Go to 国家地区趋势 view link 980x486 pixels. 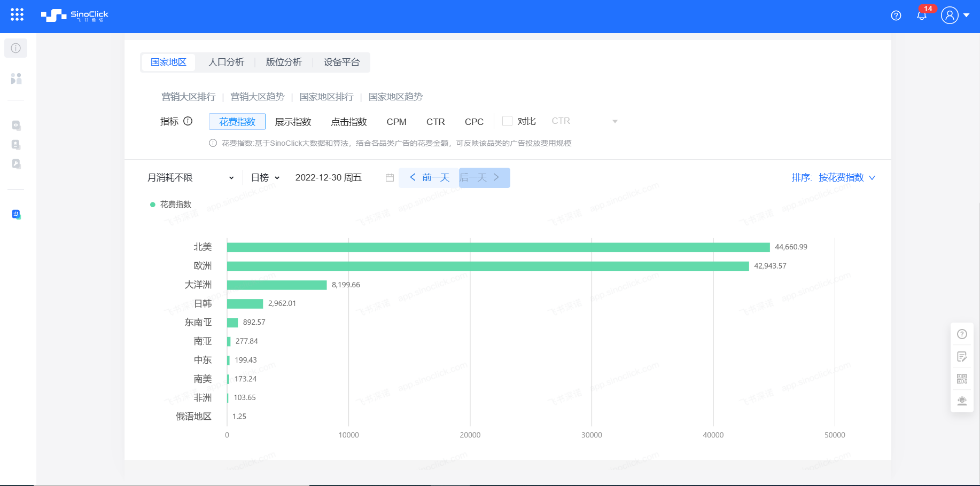[395, 97]
